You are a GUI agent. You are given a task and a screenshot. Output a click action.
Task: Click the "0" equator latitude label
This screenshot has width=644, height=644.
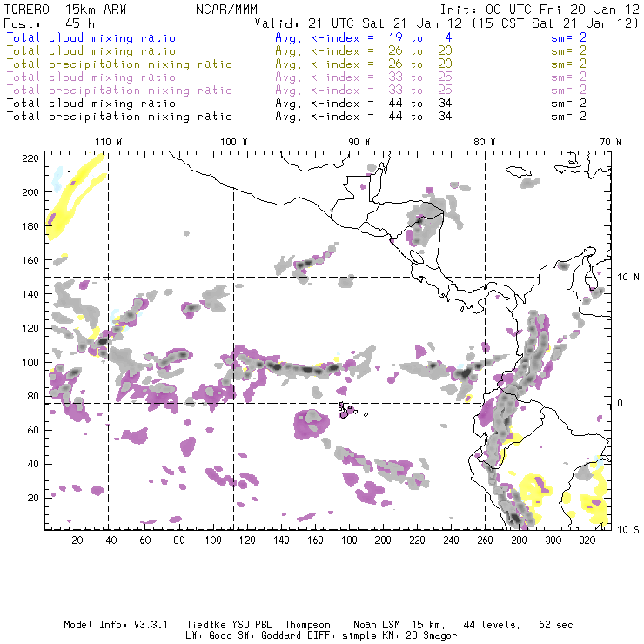621,403
